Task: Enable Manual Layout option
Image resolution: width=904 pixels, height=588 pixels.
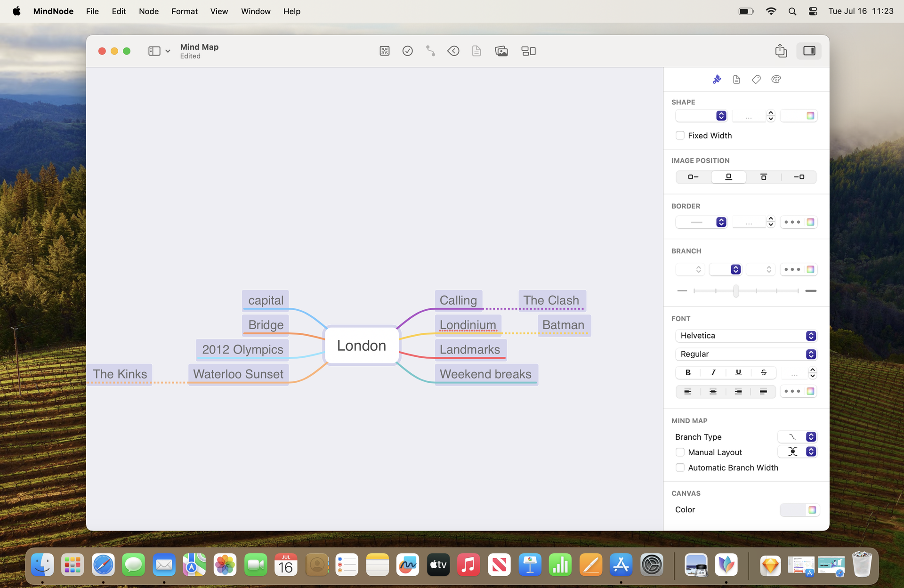Action: [680, 452]
